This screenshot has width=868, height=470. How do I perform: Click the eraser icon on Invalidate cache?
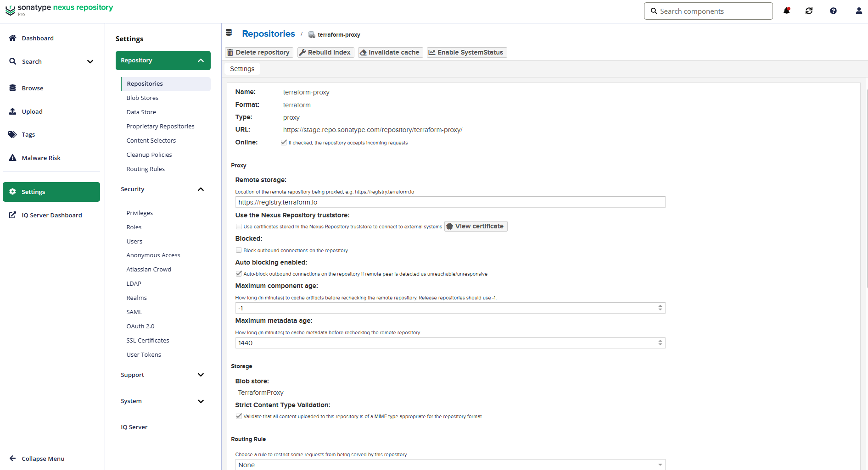pyautogui.click(x=363, y=53)
